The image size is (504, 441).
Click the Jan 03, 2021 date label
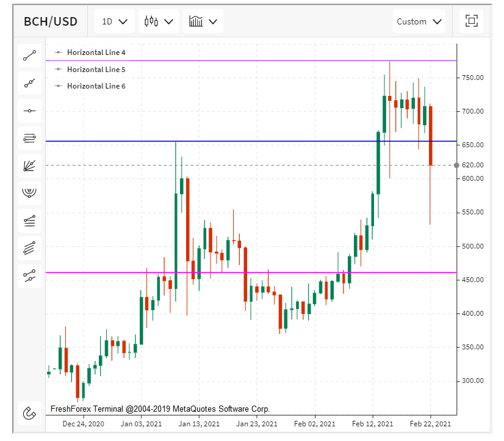141,424
